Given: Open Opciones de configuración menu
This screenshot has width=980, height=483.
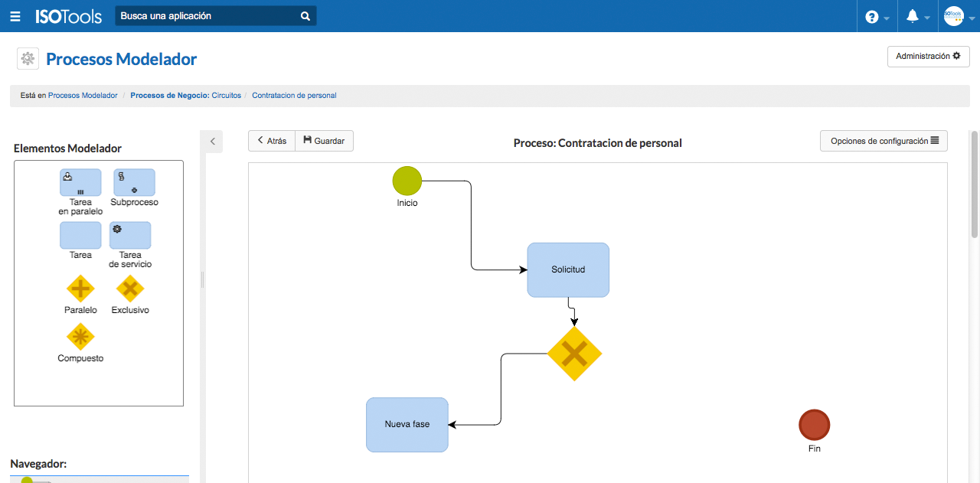Looking at the screenshot, I should tap(884, 141).
